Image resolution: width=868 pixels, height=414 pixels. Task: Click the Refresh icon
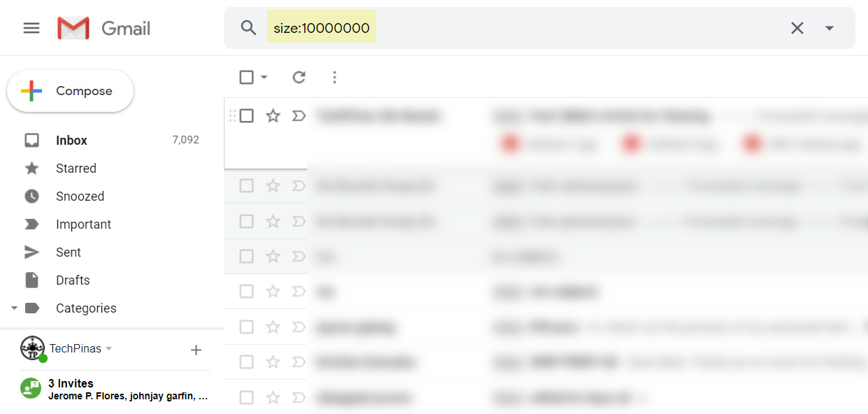pos(299,77)
